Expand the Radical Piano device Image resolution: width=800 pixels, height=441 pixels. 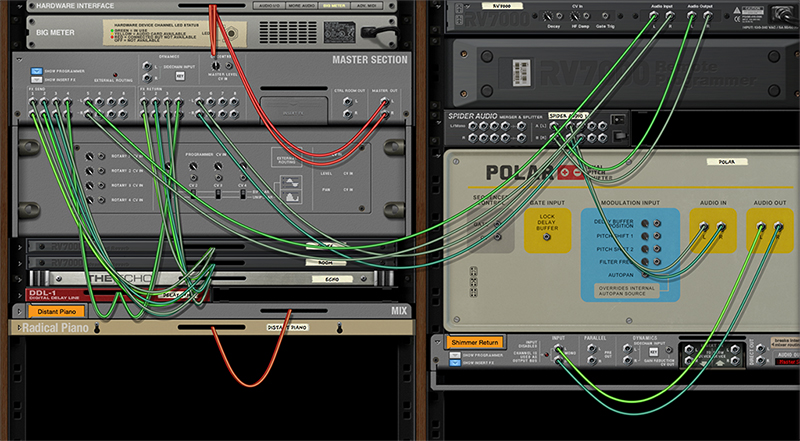19,328
